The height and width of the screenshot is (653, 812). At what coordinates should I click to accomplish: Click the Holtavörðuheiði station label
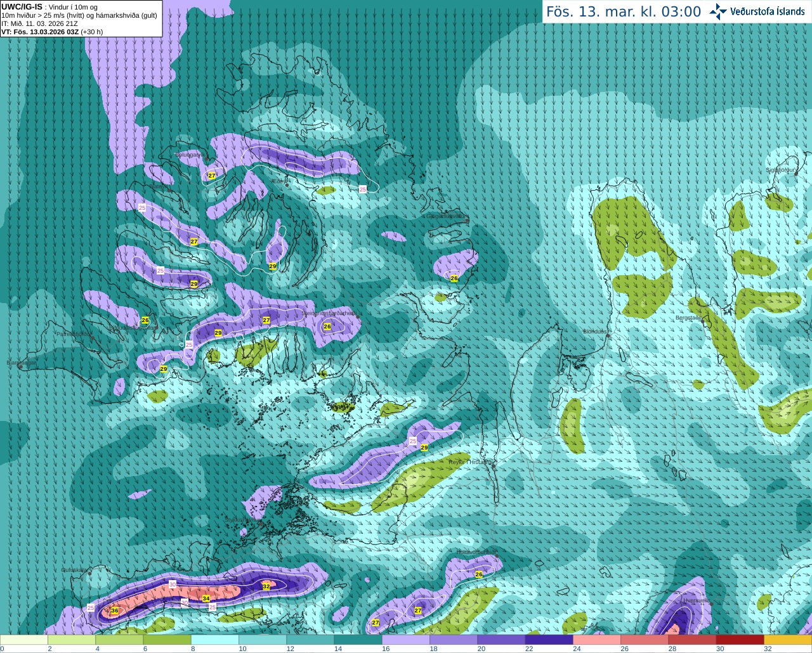click(x=477, y=552)
